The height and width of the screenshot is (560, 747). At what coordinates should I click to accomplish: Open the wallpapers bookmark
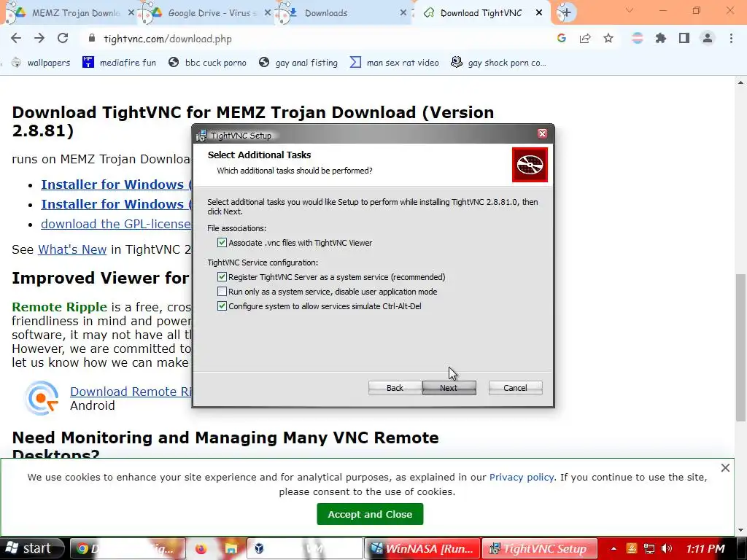41,63
